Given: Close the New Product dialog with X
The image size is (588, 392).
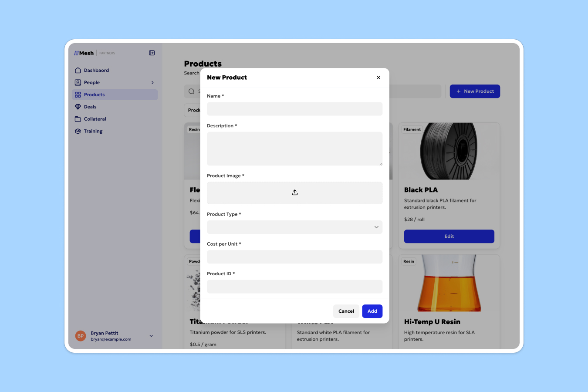Looking at the screenshot, I should coord(378,78).
